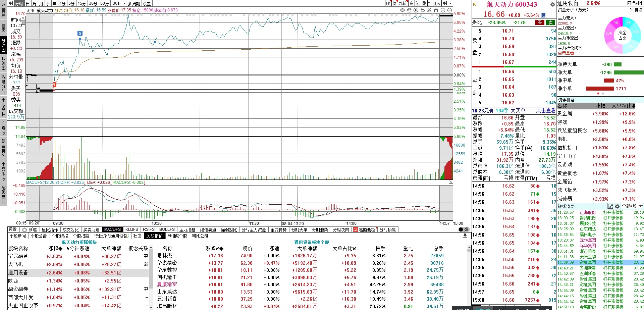Expand the left sidebar double-arrow icon
Viewport: 644px width, 310px height.
tap(3, 4)
